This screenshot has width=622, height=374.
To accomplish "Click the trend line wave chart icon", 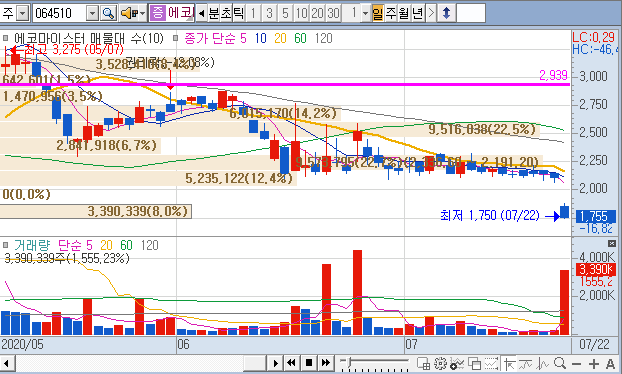I will [526, 363].
